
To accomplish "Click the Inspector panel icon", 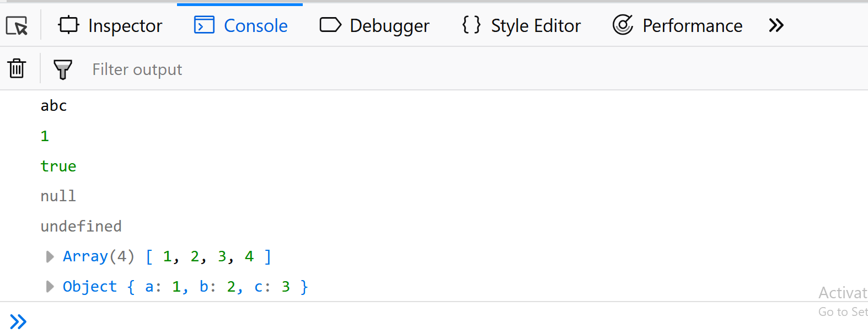I will pos(68,25).
